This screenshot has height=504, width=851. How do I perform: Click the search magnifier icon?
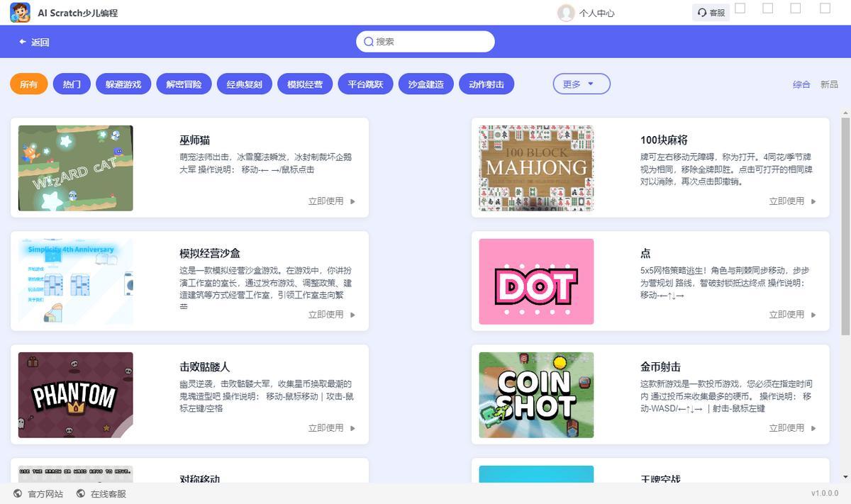[x=369, y=42]
